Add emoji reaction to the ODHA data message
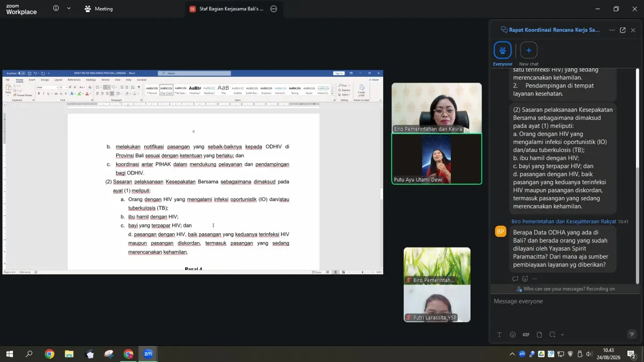Viewport: 644px width, 362px height. (x=525, y=279)
